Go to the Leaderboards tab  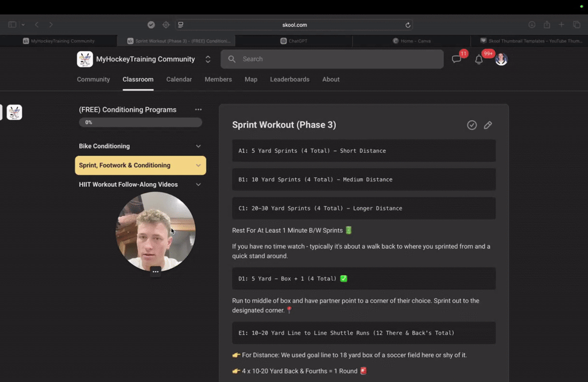[x=290, y=79]
